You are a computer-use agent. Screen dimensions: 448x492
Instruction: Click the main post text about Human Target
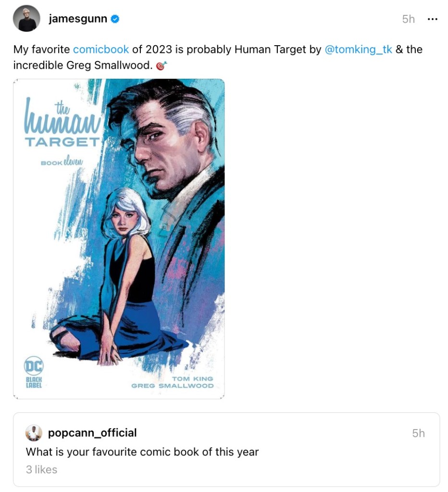point(218,57)
